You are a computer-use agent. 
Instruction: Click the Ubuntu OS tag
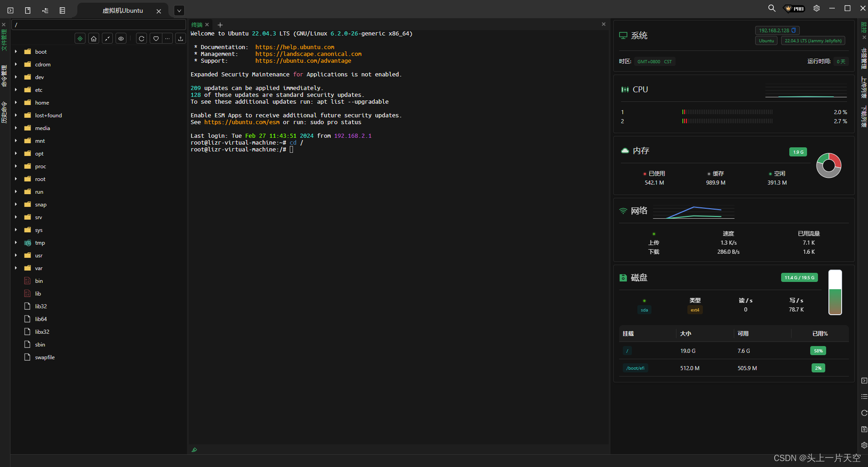point(766,40)
